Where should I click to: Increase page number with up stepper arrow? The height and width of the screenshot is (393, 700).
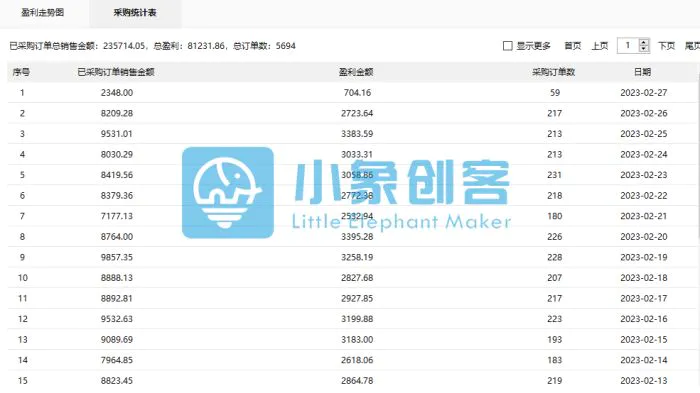(644, 42)
